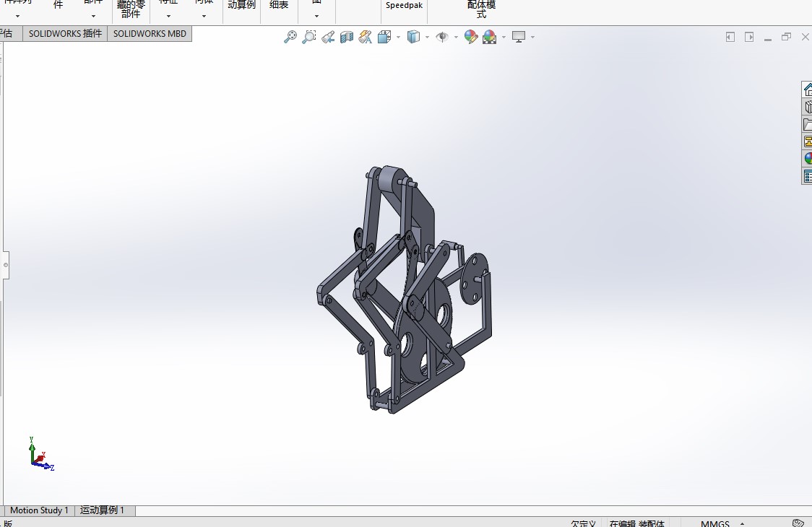This screenshot has height=527, width=812.
Task: Open the View Palette task pane tab
Action: click(808, 141)
